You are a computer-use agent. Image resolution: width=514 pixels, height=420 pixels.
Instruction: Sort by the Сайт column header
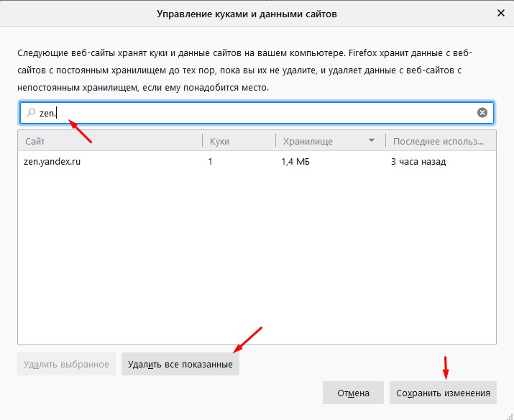pos(110,141)
